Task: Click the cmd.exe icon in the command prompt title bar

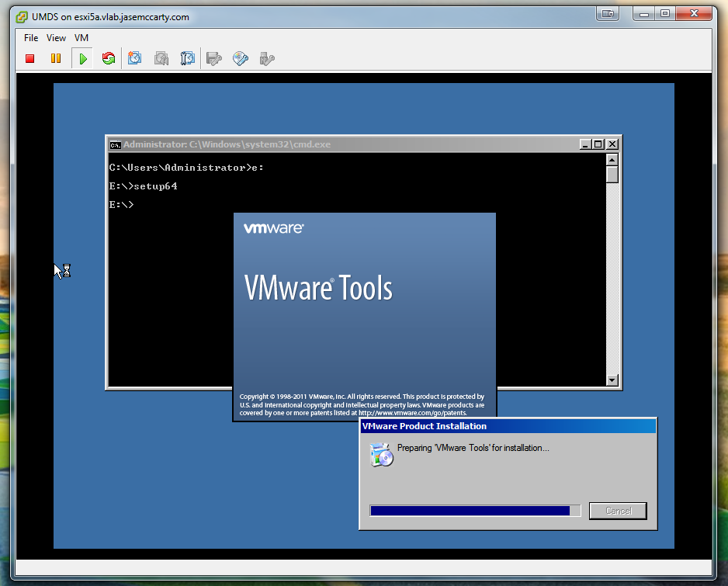Action: point(115,145)
